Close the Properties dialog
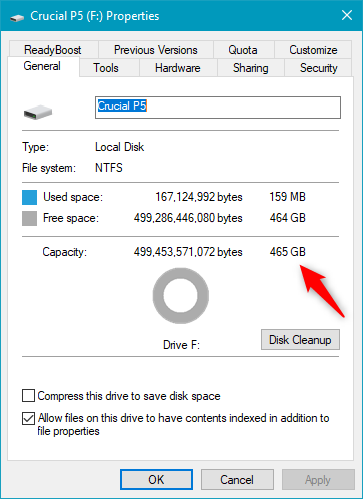363x499 pixels. click(x=347, y=15)
